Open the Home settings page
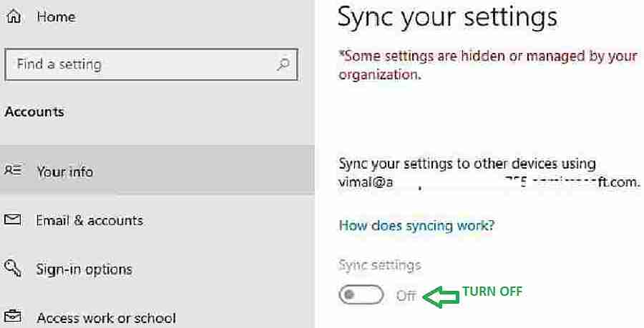 [x=56, y=17]
